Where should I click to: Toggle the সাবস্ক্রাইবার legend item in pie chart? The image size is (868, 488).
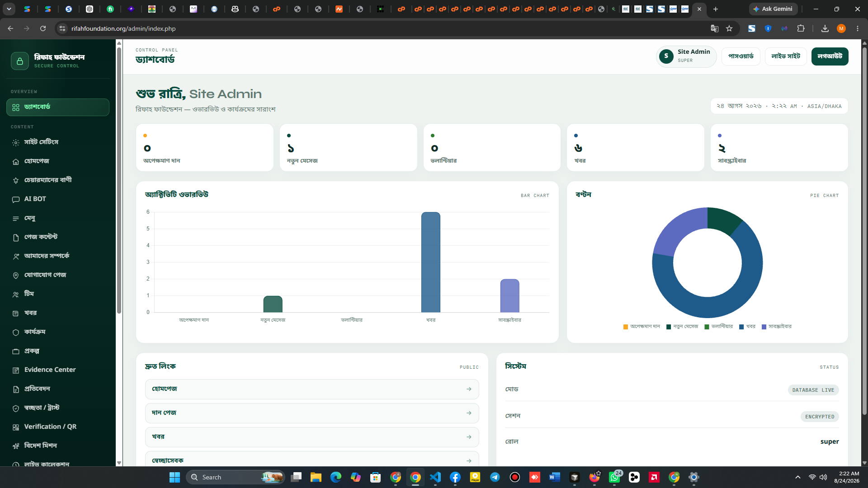click(x=777, y=327)
